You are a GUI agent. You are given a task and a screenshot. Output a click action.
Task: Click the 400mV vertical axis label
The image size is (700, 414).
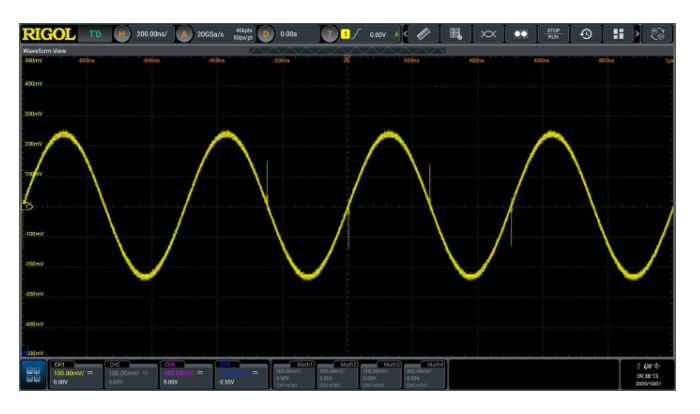pyautogui.click(x=33, y=84)
